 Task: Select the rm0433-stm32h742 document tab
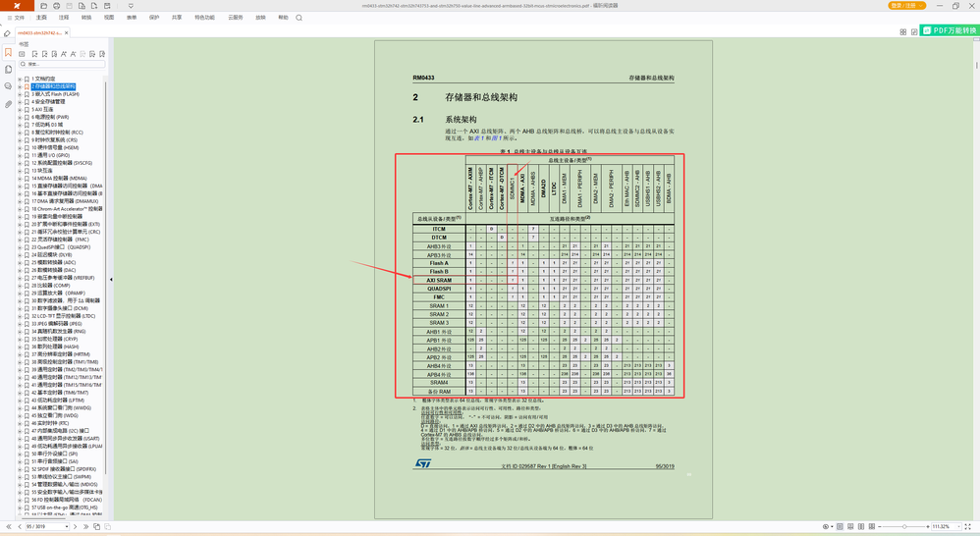[40, 32]
